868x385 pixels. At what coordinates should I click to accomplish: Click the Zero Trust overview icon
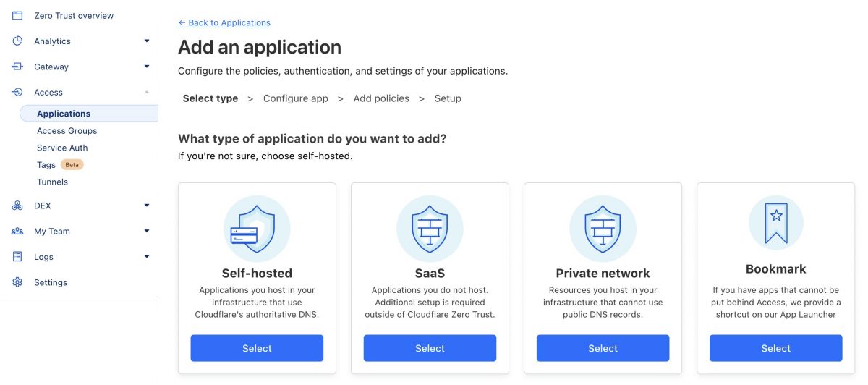[x=17, y=16]
